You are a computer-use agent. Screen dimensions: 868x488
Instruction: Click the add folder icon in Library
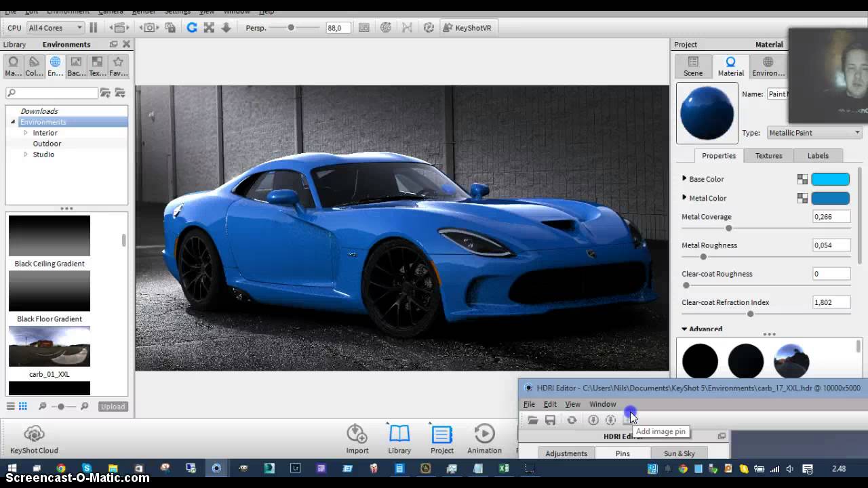click(x=105, y=93)
